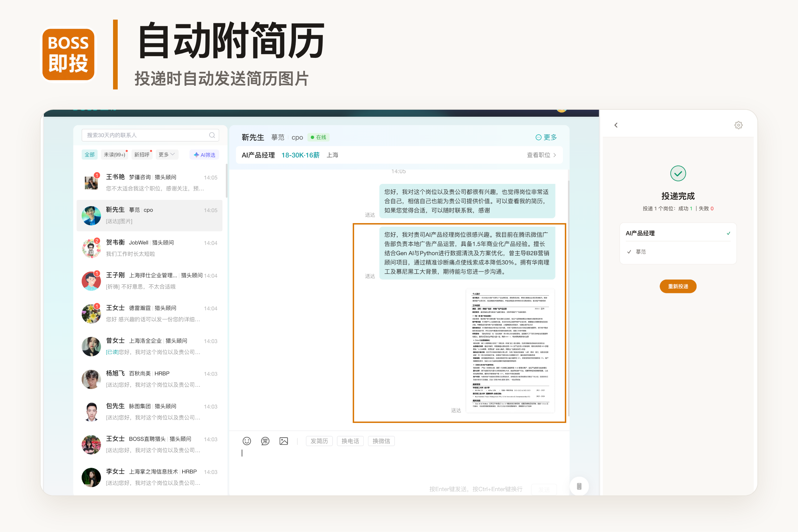Click the 换微信 button
The height and width of the screenshot is (532, 798).
tap(381, 441)
